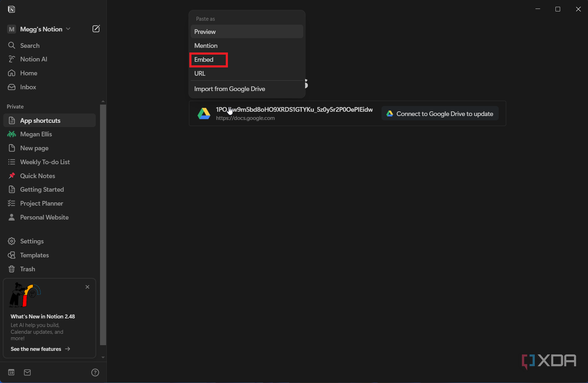Click the Settings gear icon

coord(12,241)
